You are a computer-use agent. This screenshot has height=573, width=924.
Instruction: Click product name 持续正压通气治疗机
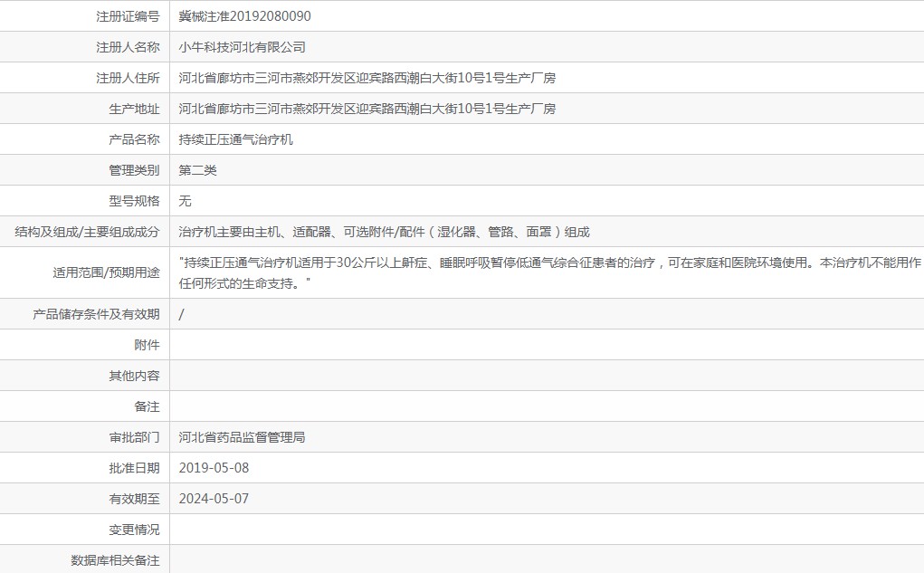(235, 139)
